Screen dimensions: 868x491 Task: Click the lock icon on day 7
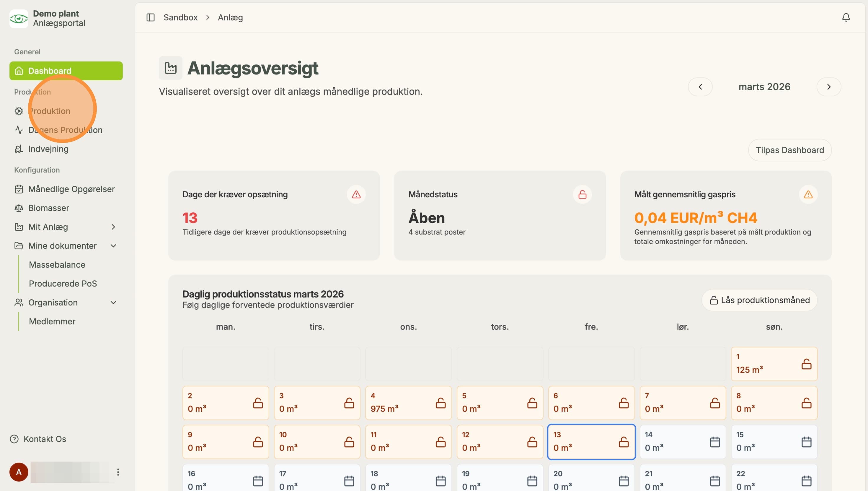715,403
